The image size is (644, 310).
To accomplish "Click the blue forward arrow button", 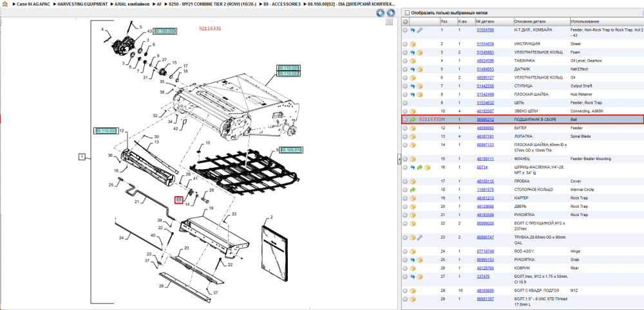I will pyautogui.click(x=391, y=13).
